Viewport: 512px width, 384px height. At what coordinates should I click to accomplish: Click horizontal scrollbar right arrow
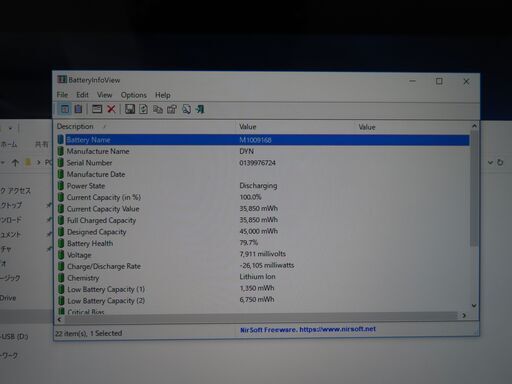point(464,315)
